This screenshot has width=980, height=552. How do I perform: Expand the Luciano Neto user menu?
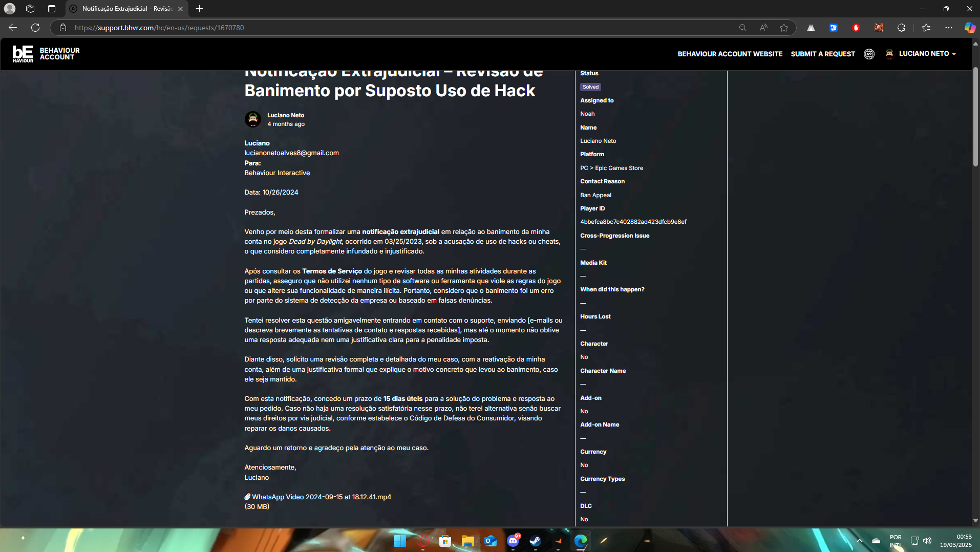pos(927,53)
